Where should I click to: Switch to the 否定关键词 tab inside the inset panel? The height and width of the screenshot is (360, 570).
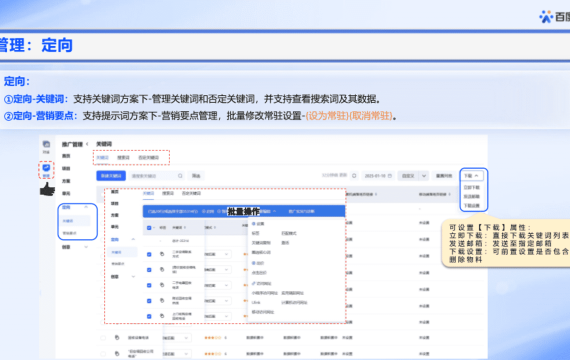click(x=191, y=193)
